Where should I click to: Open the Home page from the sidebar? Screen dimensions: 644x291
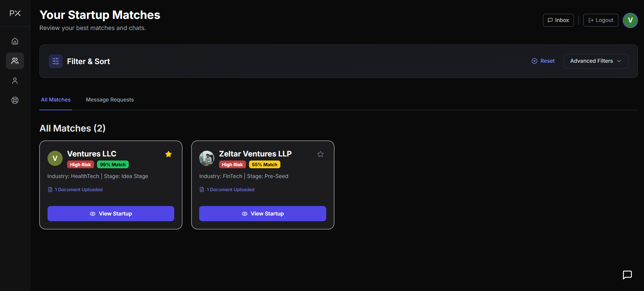tap(15, 41)
